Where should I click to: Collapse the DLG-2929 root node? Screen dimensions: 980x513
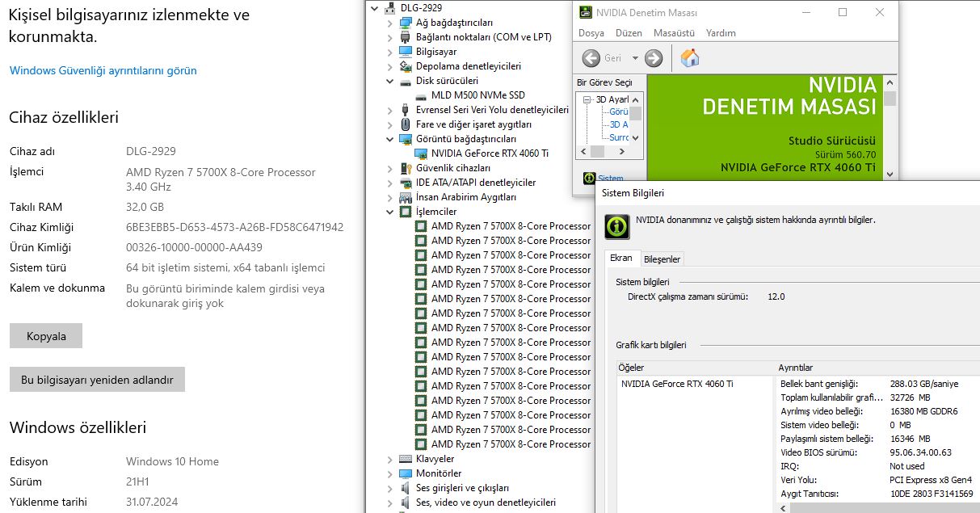pos(373,8)
